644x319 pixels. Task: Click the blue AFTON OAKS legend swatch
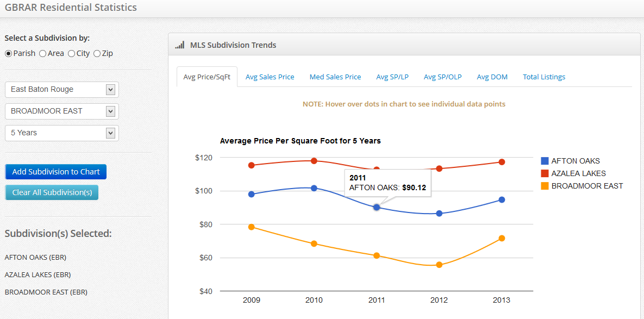[545, 161]
